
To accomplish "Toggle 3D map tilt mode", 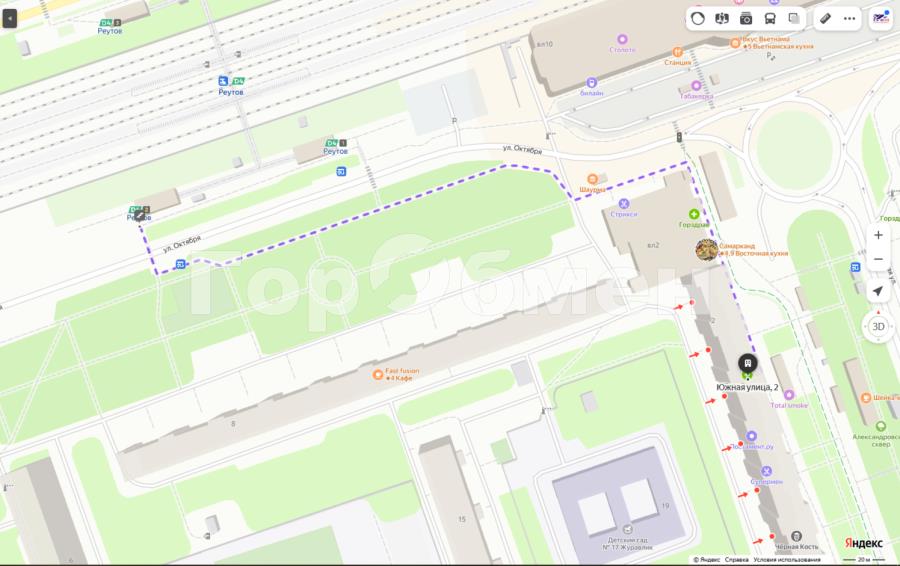I will (878, 327).
